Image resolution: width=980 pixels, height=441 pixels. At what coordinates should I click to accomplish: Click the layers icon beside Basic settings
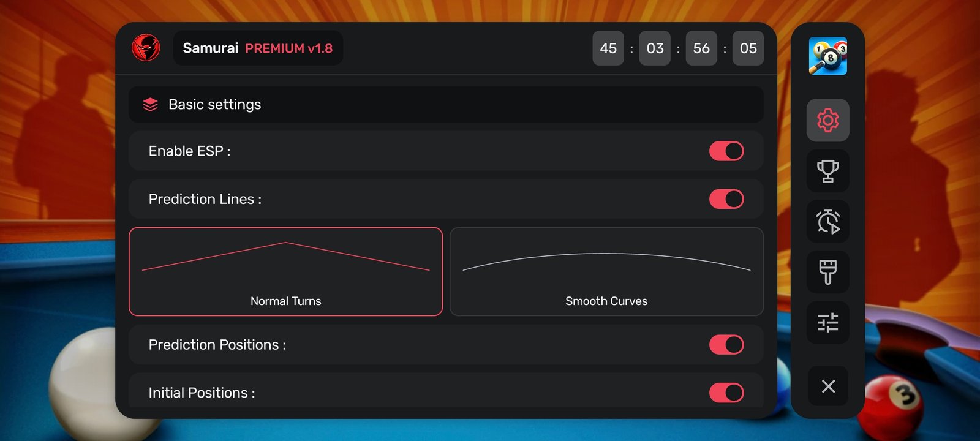pyautogui.click(x=150, y=105)
